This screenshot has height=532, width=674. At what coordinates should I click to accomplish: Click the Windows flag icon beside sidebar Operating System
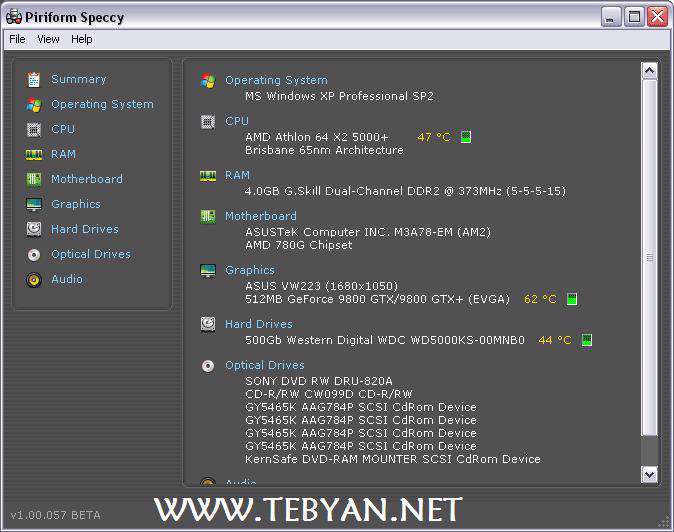[x=34, y=104]
